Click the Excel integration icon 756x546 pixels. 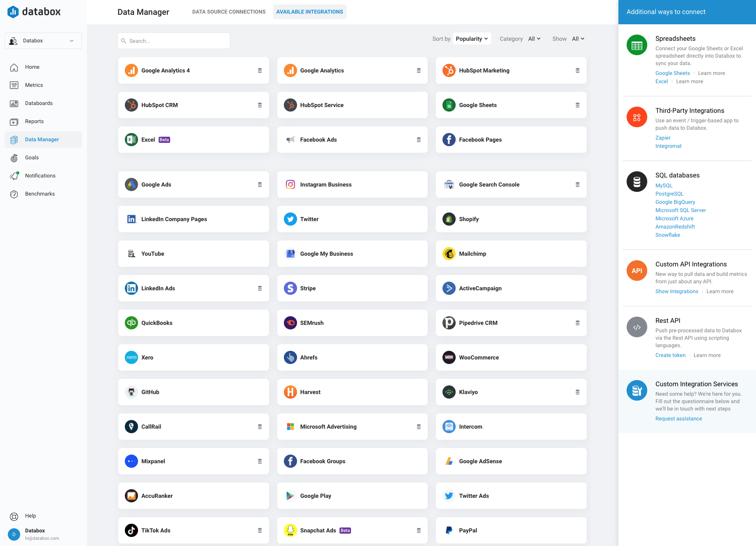pyautogui.click(x=131, y=140)
